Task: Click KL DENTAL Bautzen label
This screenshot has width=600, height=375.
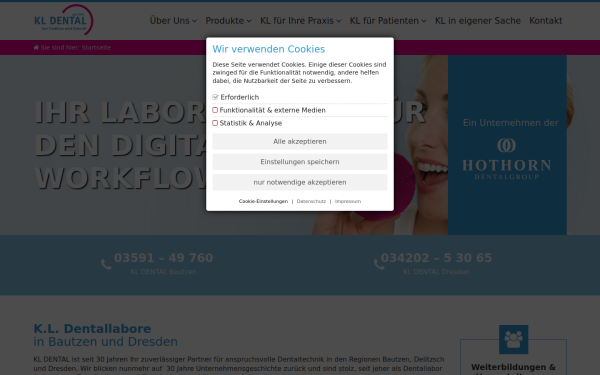Action: [x=163, y=272]
